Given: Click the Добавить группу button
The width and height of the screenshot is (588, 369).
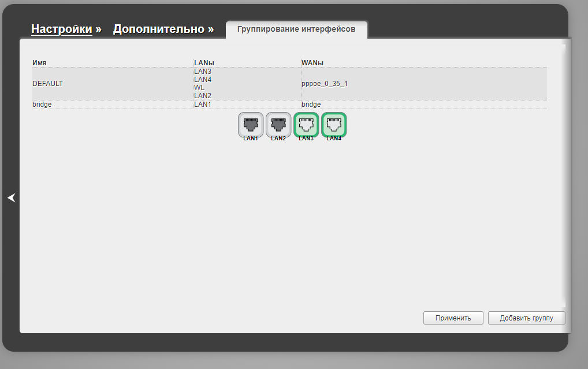Looking at the screenshot, I should pos(526,318).
